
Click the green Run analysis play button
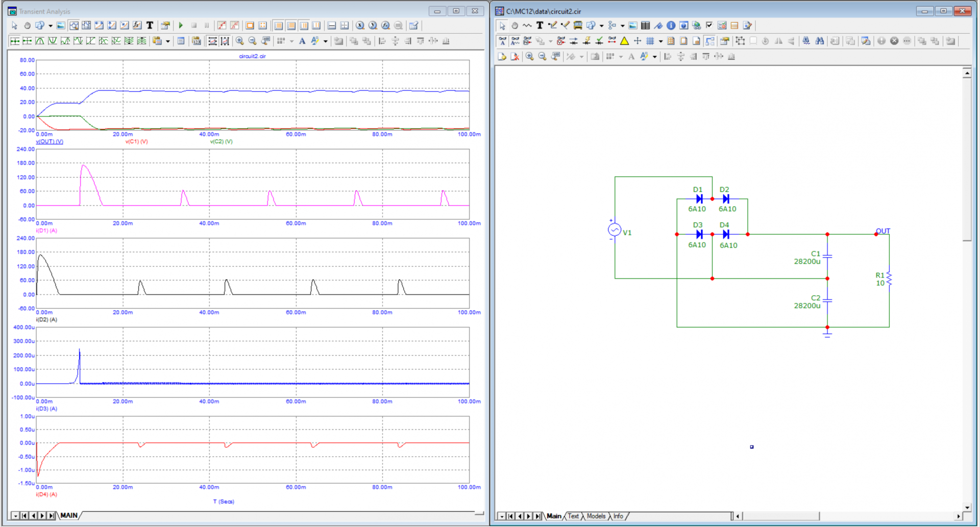click(181, 25)
